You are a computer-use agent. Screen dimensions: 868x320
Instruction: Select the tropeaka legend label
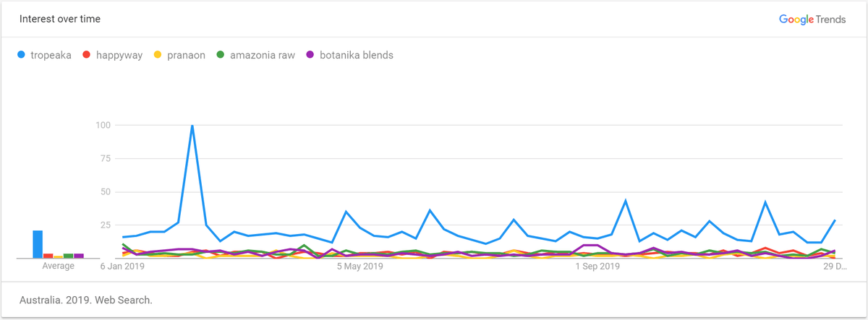coord(51,55)
